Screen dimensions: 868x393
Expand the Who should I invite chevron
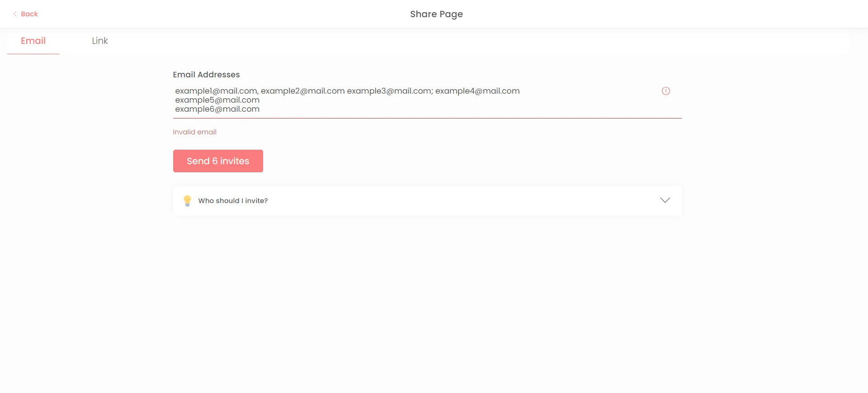pos(665,200)
